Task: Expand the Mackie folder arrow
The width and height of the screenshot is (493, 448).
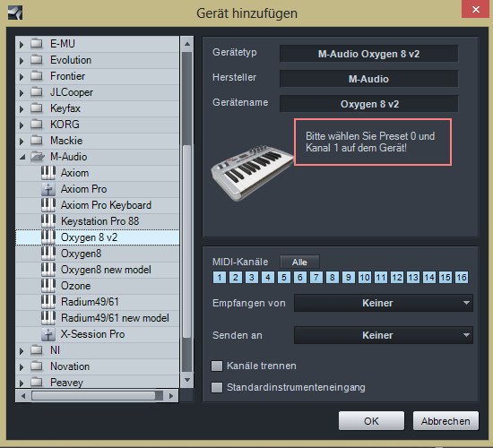Action: [x=22, y=141]
